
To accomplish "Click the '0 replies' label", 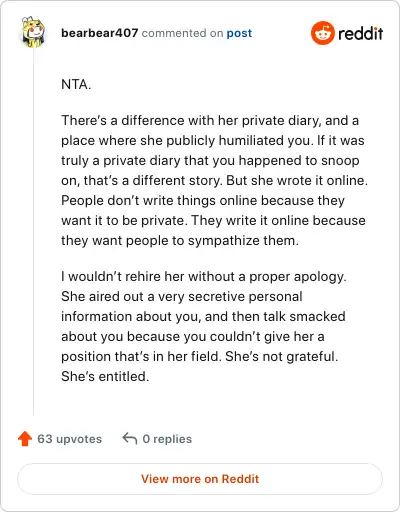I will click(x=167, y=439).
